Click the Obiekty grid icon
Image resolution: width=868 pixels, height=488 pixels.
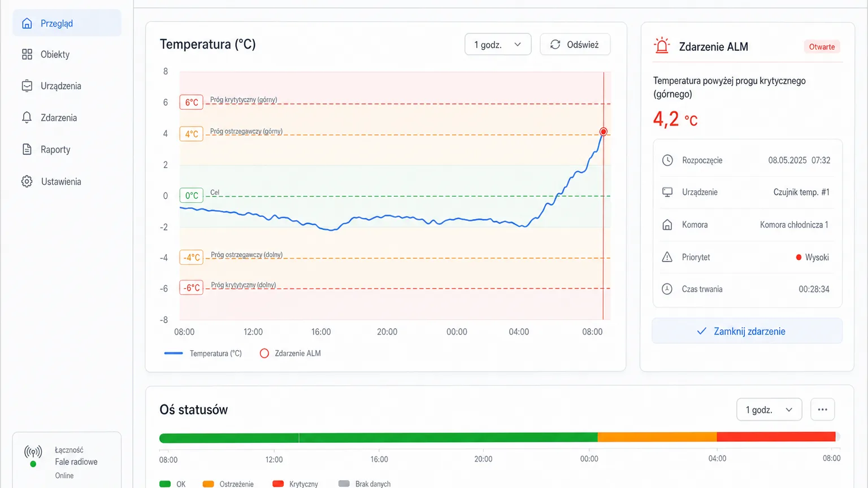coord(27,54)
